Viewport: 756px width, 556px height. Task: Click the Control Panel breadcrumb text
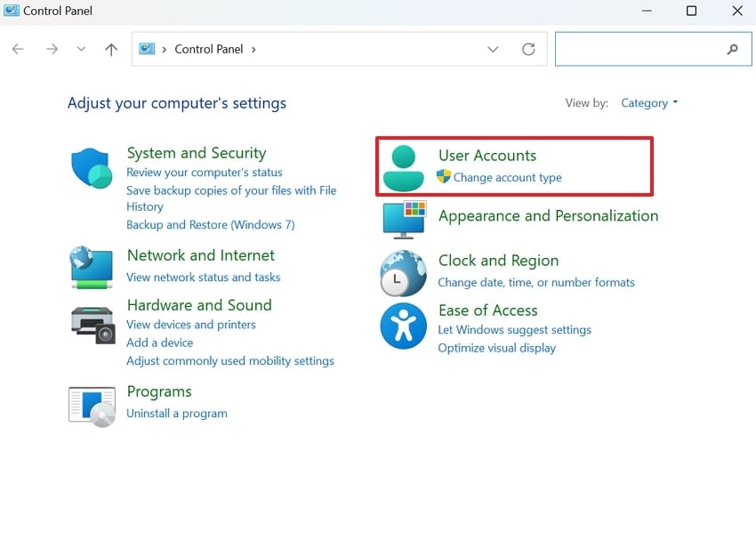point(209,49)
